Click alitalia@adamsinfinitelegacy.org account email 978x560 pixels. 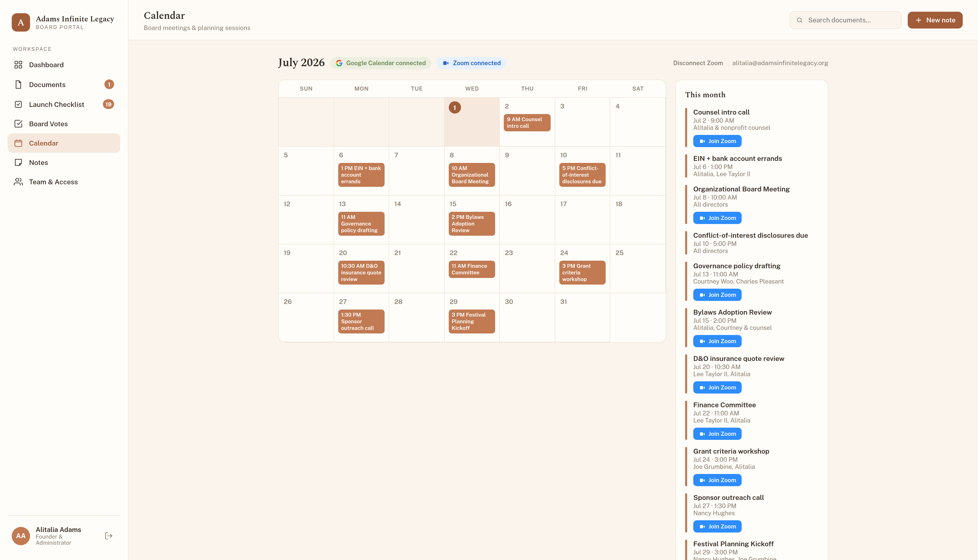780,63
